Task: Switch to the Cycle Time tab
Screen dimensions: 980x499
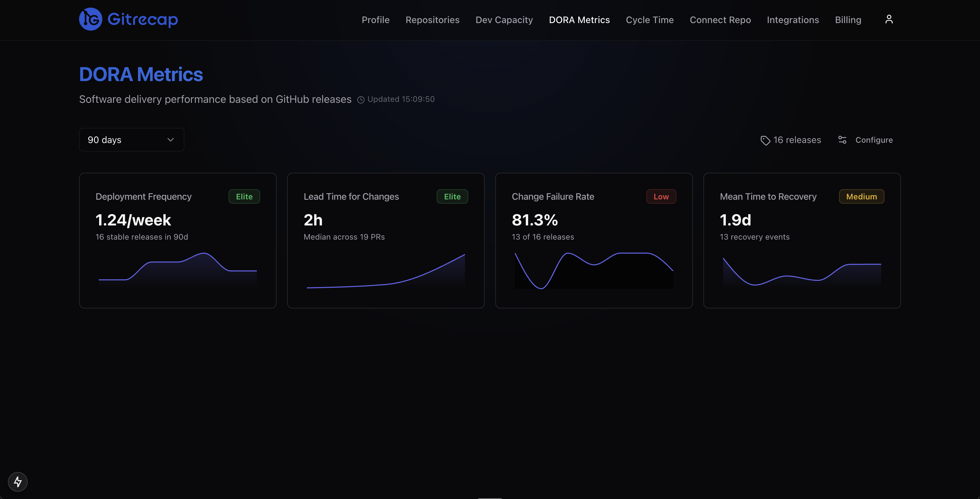Action: tap(650, 20)
